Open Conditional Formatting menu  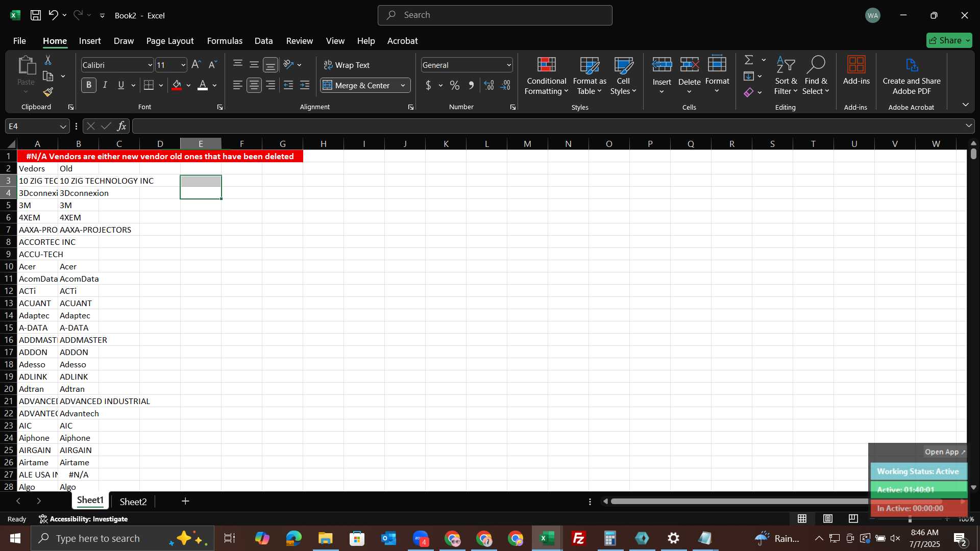(546, 76)
